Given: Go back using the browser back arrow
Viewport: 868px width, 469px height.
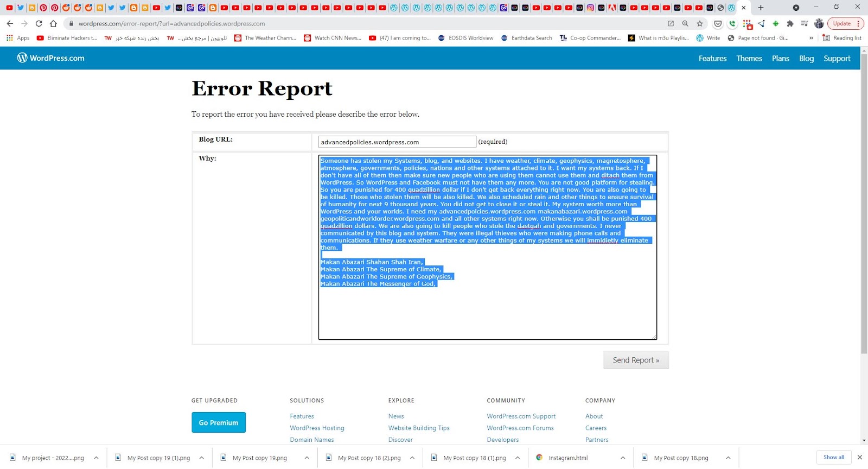Looking at the screenshot, I should pos(10,23).
